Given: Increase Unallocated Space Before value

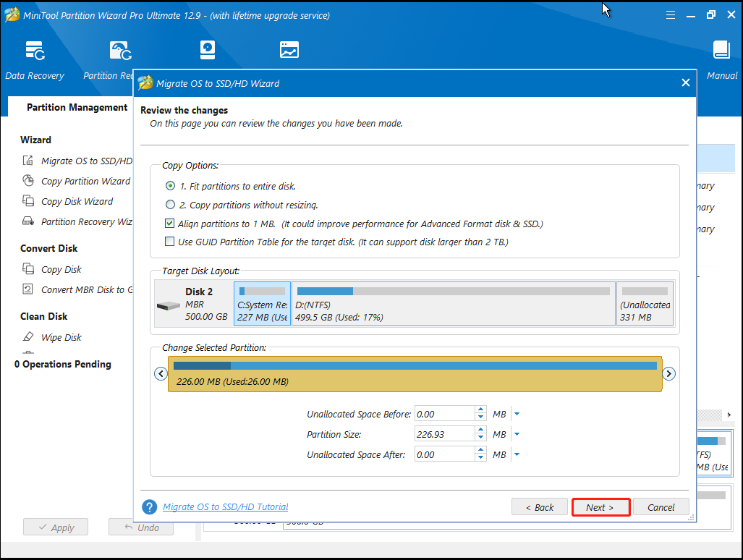Looking at the screenshot, I should click(x=480, y=410).
